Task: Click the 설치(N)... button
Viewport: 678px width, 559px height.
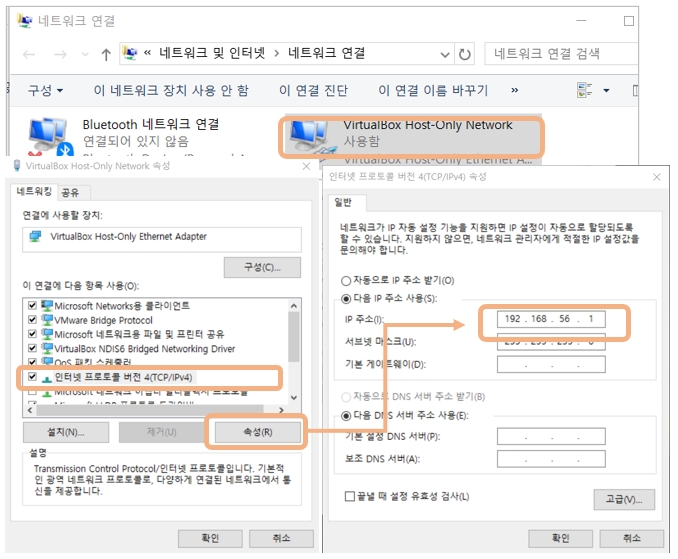Action: pyautogui.click(x=66, y=432)
